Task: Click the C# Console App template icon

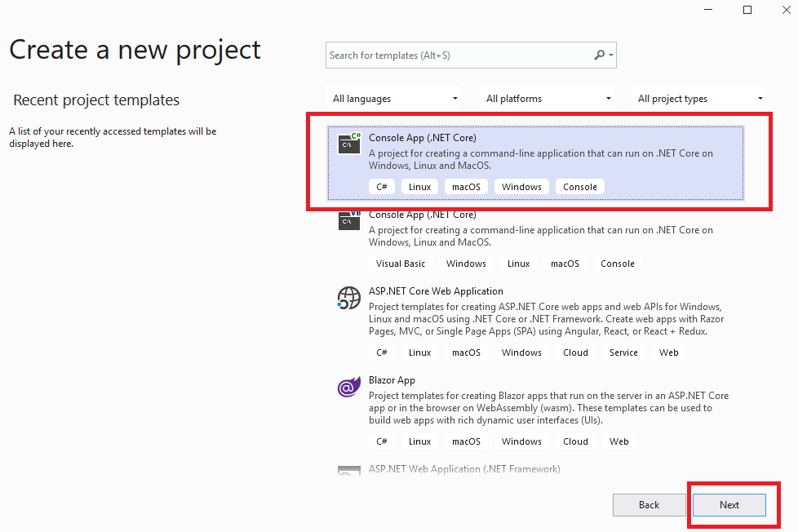Action: coord(349,144)
